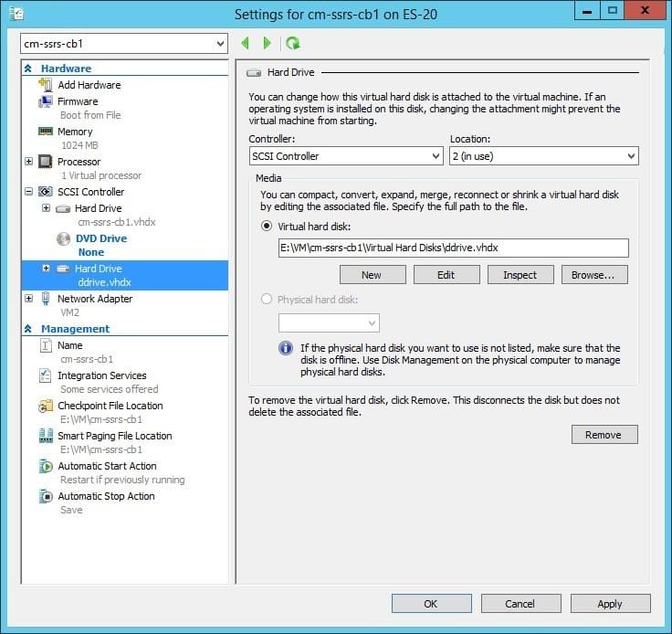Screen dimensions: 672x634
Task: Click the Browse... button
Action: click(594, 275)
